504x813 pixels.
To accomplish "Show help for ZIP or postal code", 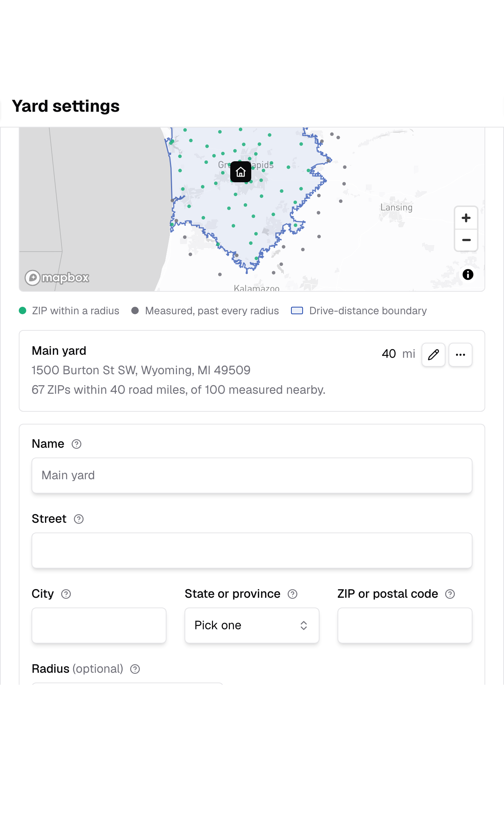I will (450, 594).
